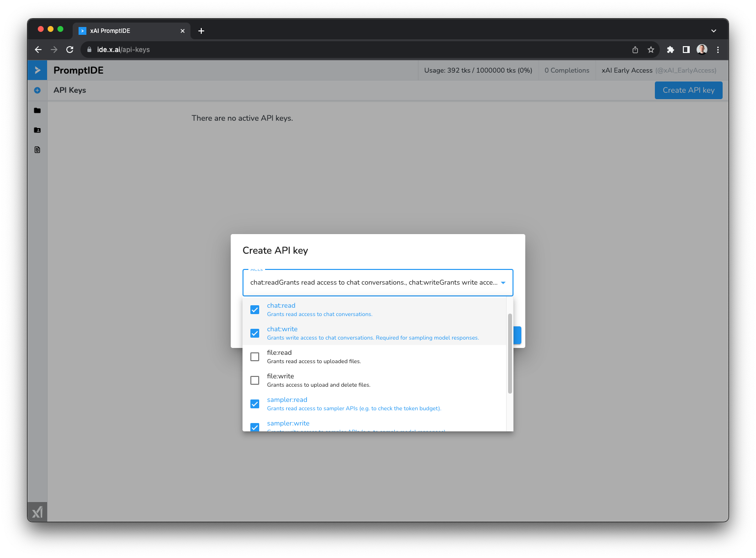Click the PromptIDE logo icon
756x558 pixels.
37,70
